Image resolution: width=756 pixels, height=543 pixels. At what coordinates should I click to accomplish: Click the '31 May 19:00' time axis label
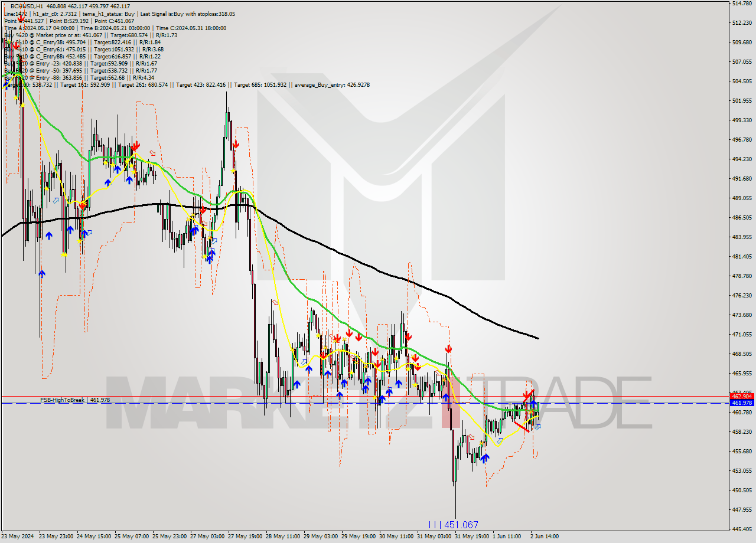point(472,537)
